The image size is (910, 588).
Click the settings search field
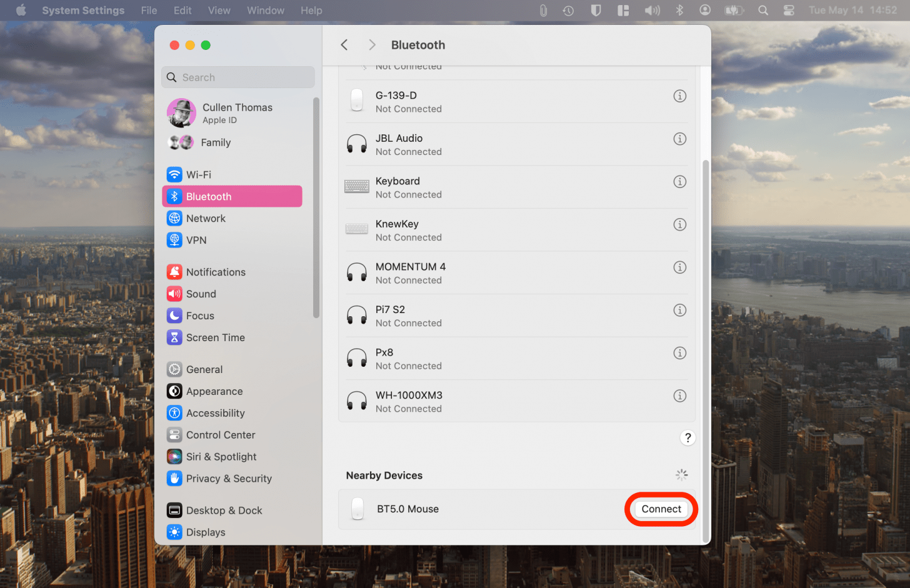237,77
